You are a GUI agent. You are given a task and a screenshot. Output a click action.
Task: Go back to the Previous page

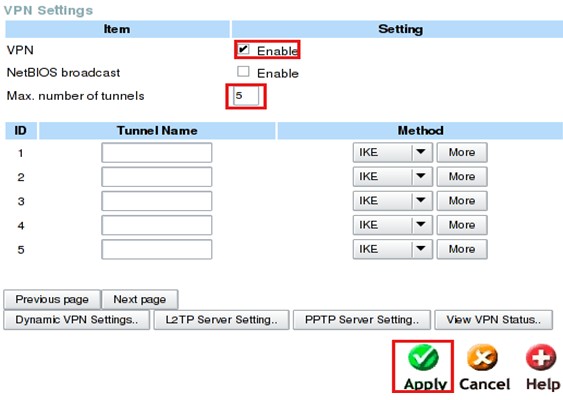click(52, 299)
